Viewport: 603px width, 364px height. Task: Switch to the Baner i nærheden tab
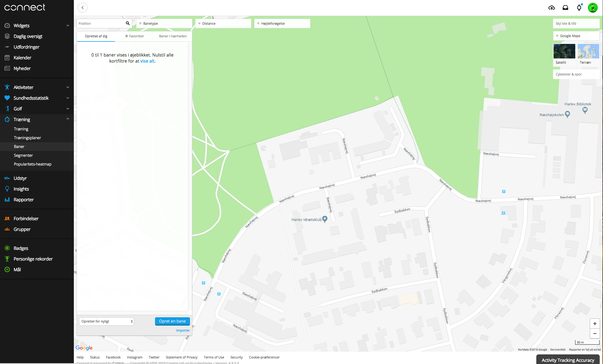tap(173, 36)
